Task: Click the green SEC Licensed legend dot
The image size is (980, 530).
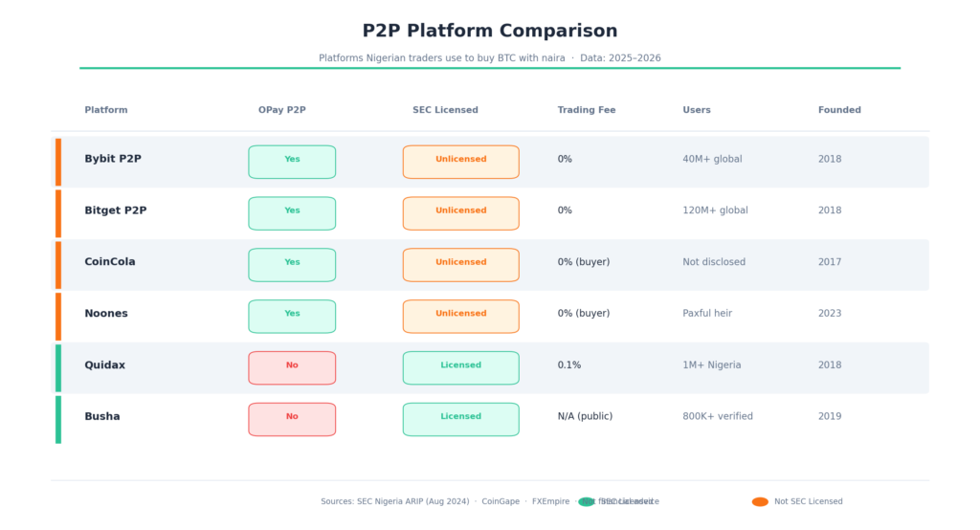Action: click(x=587, y=501)
